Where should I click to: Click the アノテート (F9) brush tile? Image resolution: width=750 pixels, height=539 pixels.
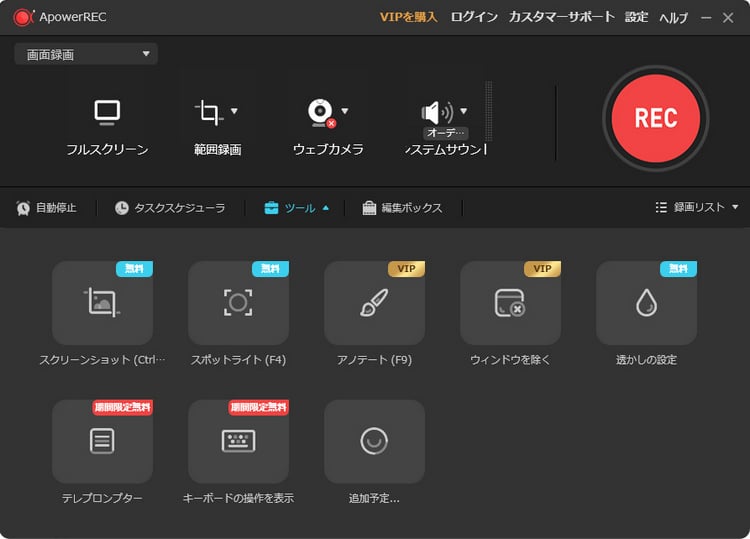375,303
